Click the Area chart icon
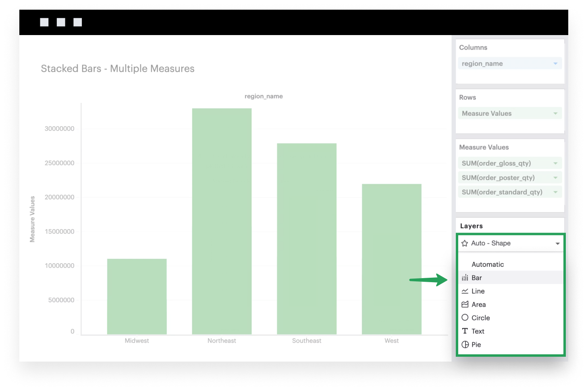588x391 pixels. click(465, 304)
